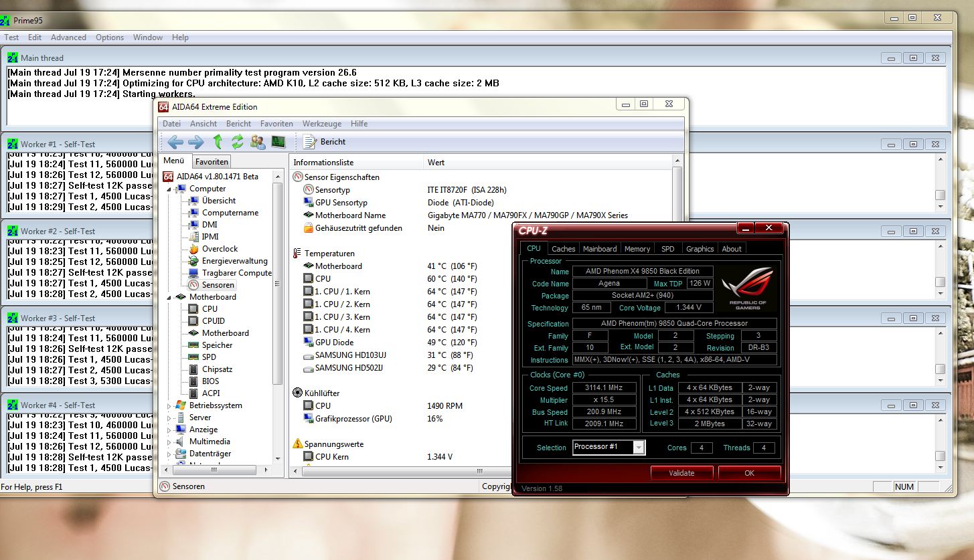Open the Bericht menu in the AIDA64 menu bar
The width and height of the screenshot is (974, 560).
[x=238, y=124]
